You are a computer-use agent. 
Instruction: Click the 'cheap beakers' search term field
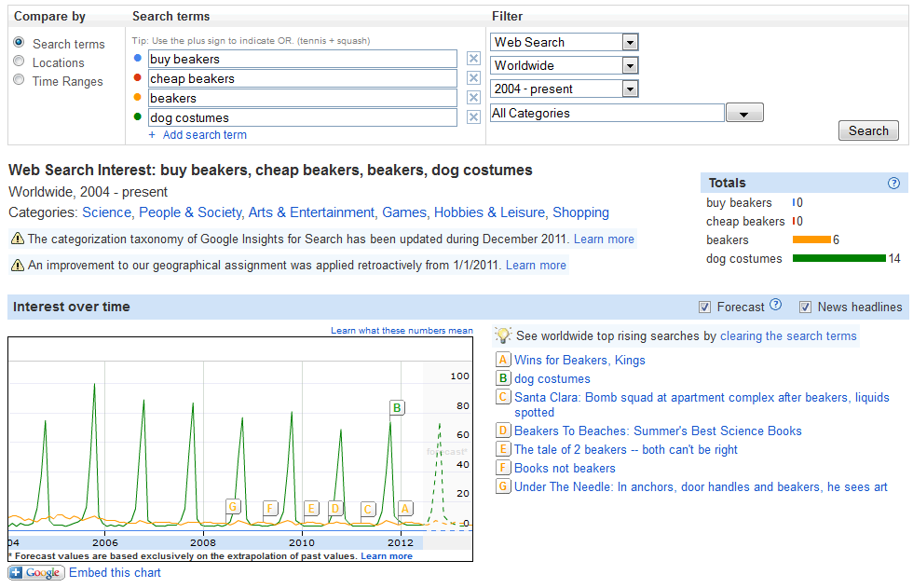point(302,79)
